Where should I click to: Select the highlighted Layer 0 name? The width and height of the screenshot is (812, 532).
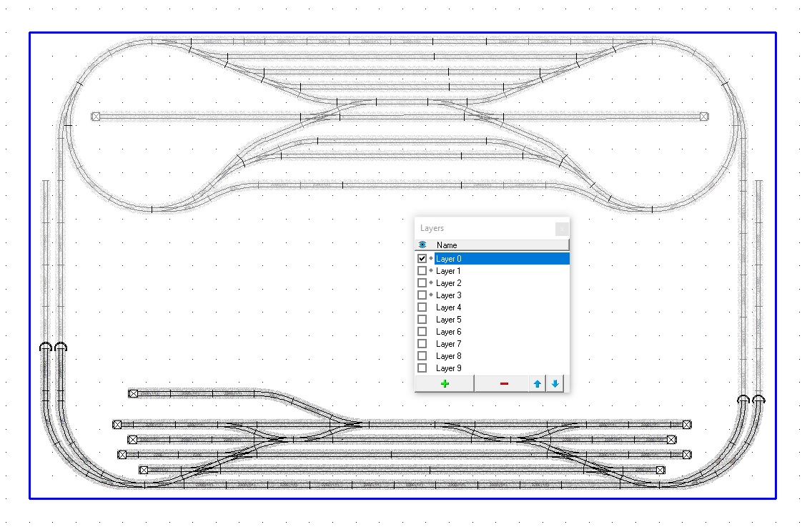tap(449, 259)
